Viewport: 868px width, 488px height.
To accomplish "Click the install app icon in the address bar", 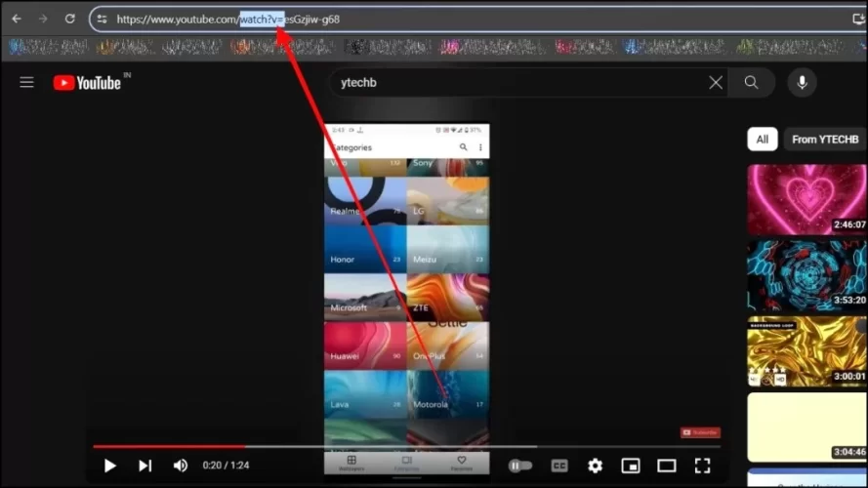I will (858, 20).
